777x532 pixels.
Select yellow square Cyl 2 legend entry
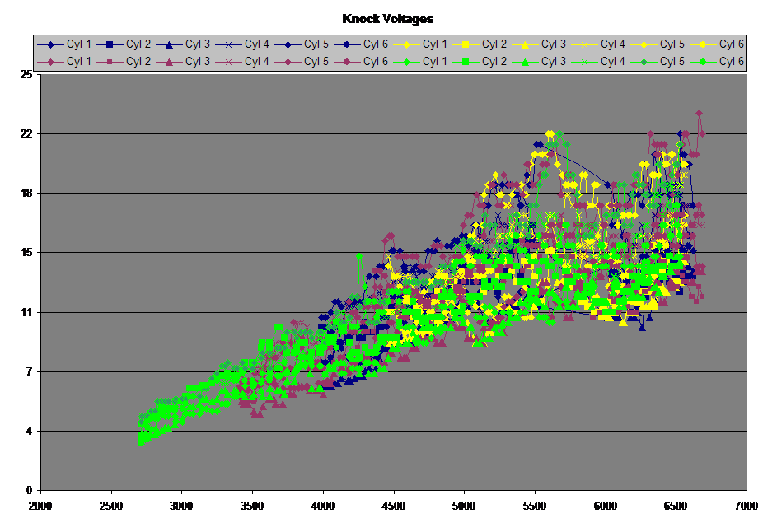pos(480,44)
